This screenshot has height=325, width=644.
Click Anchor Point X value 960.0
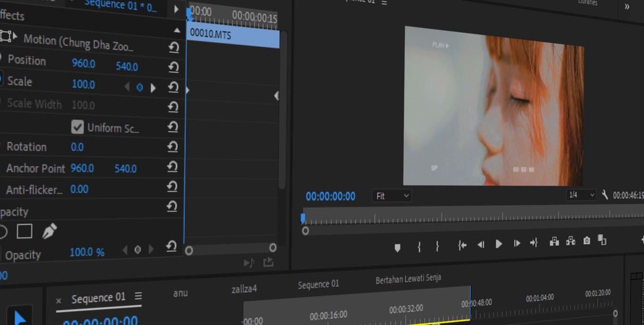coord(82,168)
